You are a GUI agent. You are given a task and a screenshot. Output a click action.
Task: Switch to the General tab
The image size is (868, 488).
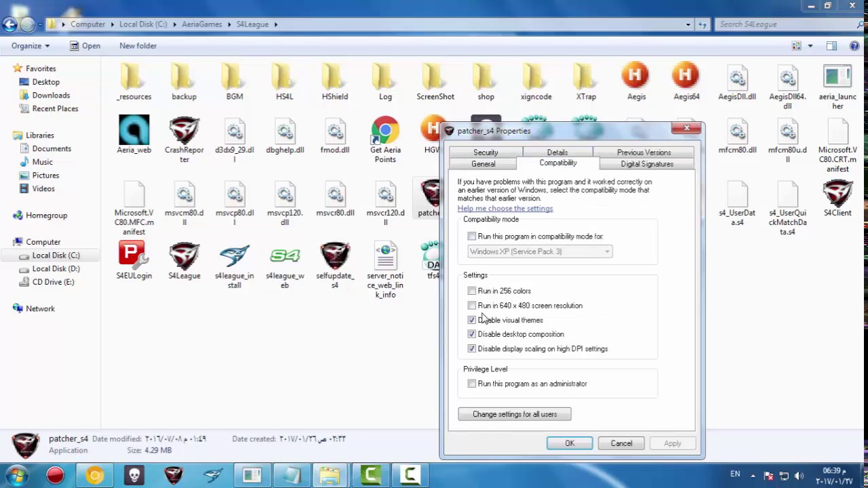484,164
